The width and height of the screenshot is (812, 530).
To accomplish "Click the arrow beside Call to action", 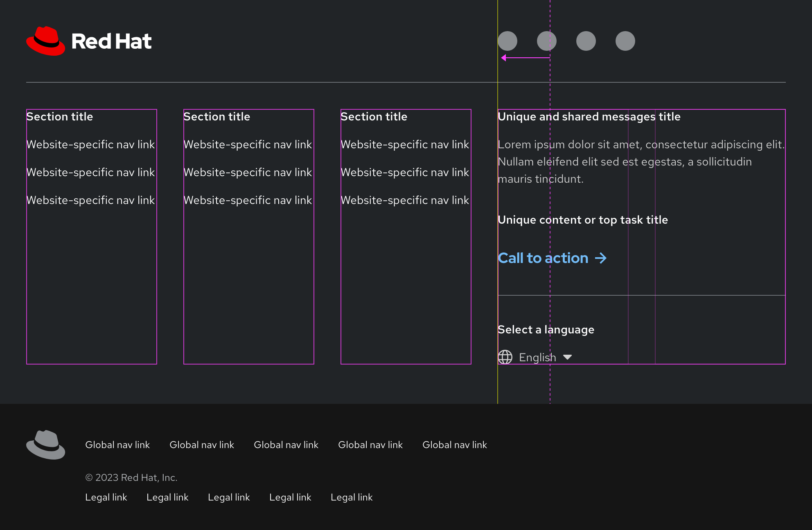I will coord(601,258).
